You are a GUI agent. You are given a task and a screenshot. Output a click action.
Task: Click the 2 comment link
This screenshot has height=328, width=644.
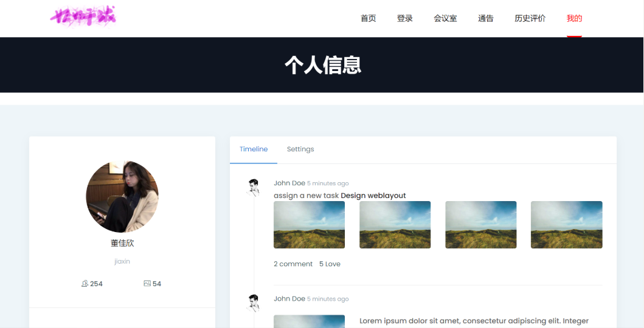pos(293,264)
